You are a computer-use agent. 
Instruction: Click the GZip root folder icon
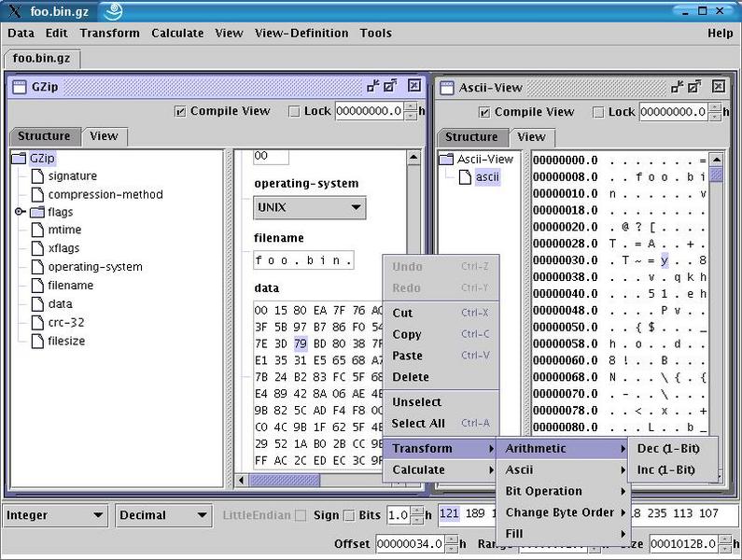point(19,158)
